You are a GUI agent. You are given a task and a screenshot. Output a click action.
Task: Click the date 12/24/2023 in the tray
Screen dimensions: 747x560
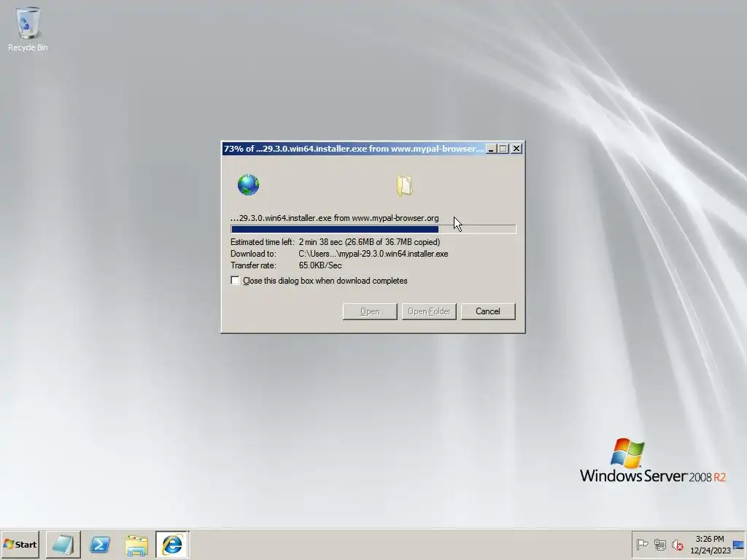710,551
